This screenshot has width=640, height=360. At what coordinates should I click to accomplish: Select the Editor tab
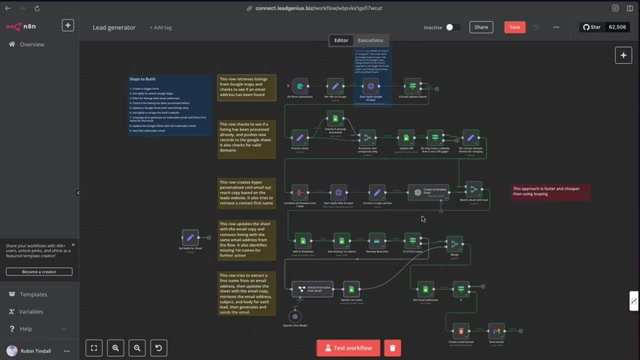(x=341, y=40)
